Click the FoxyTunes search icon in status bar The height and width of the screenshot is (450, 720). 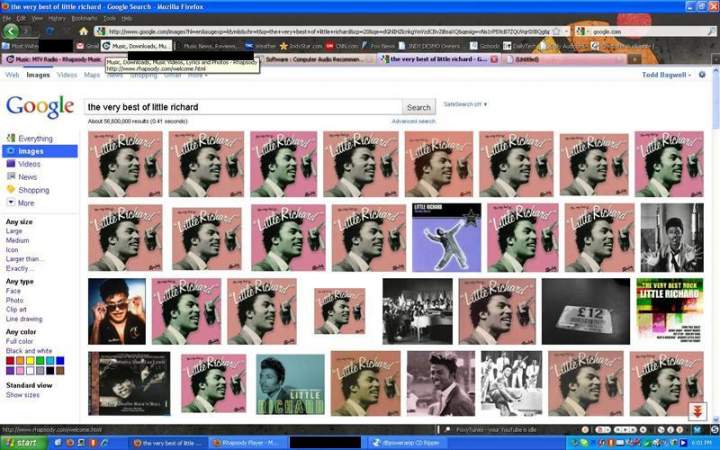(447, 430)
